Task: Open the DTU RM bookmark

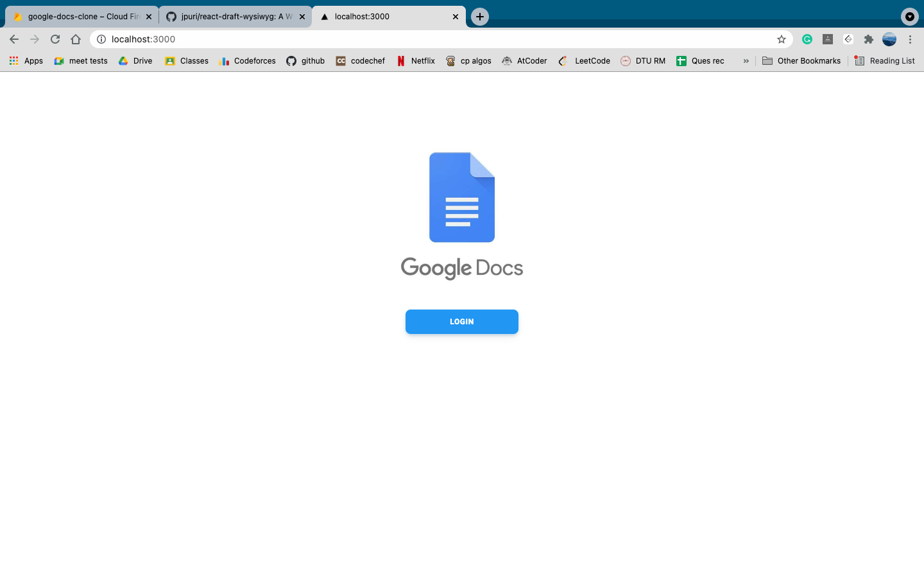Action: coord(643,61)
